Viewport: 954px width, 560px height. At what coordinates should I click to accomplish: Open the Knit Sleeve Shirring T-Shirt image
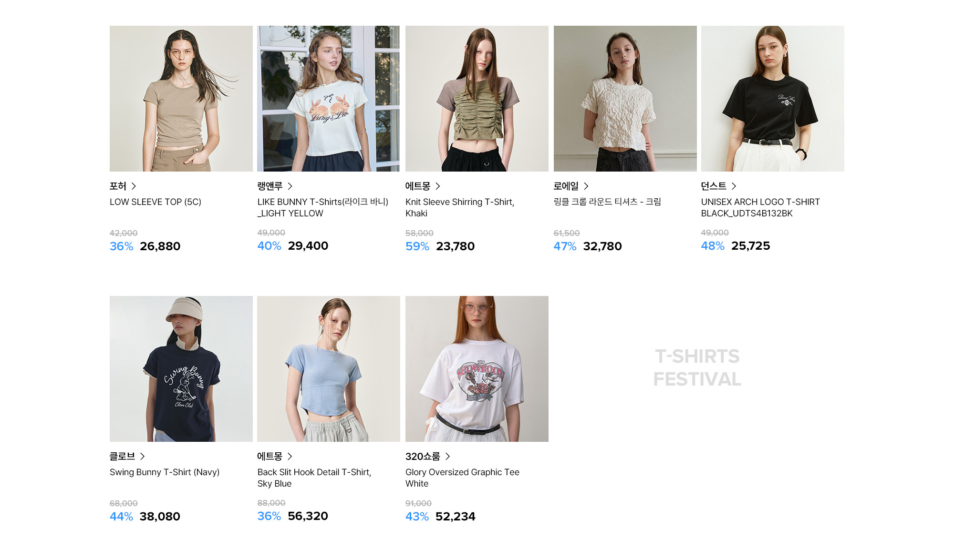(477, 99)
